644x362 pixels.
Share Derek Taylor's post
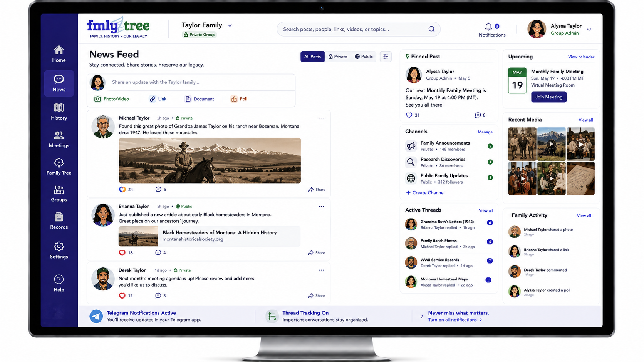[317, 295]
